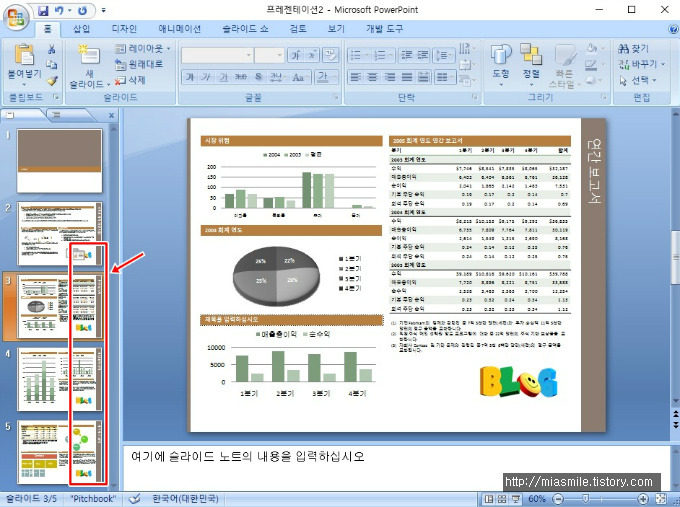This screenshot has width=680, height=507.
Task: Decrease the list indent level
Action: pos(406,55)
